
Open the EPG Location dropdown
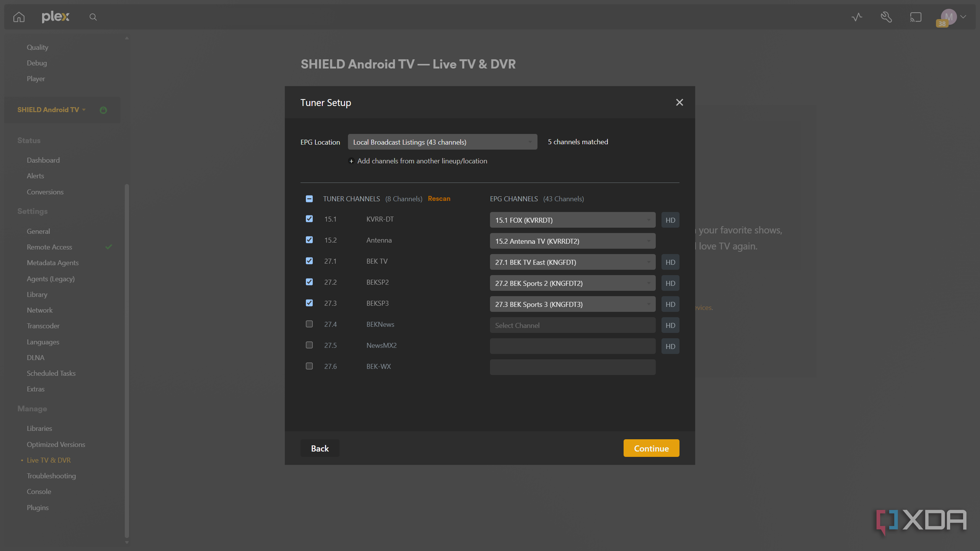pyautogui.click(x=443, y=142)
